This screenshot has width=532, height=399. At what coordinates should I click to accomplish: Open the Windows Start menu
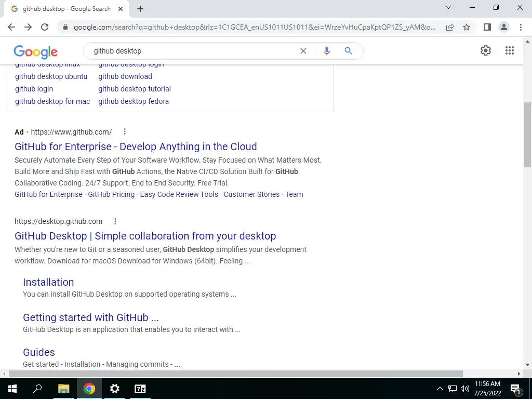pos(12,389)
